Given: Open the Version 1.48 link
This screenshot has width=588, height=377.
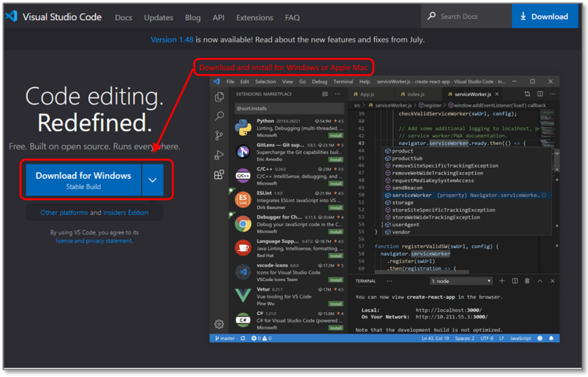Looking at the screenshot, I should click(x=172, y=40).
